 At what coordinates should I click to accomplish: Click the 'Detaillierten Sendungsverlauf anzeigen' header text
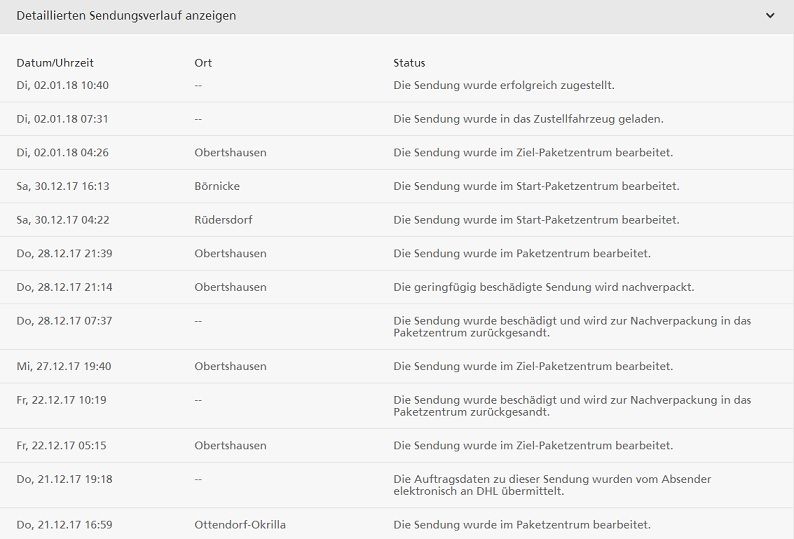click(126, 16)
